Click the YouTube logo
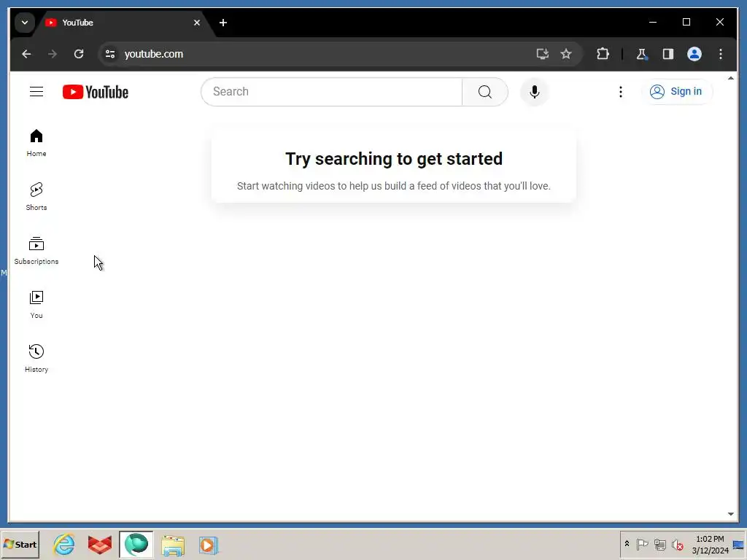 pyautogui.click(x=96, y=92)
